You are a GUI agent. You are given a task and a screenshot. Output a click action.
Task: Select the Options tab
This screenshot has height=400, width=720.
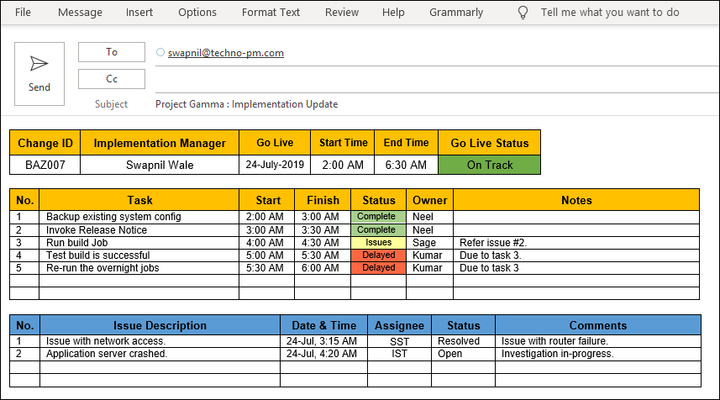[x=197, y=13]
